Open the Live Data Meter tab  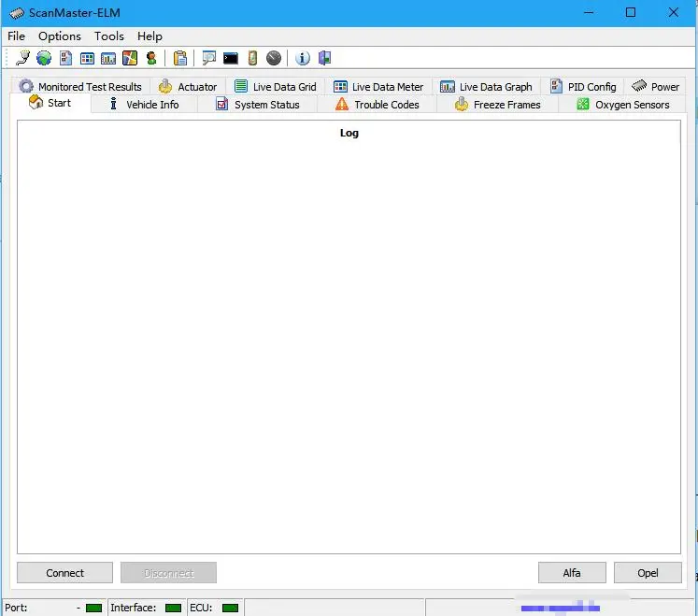tap(378, 86)
